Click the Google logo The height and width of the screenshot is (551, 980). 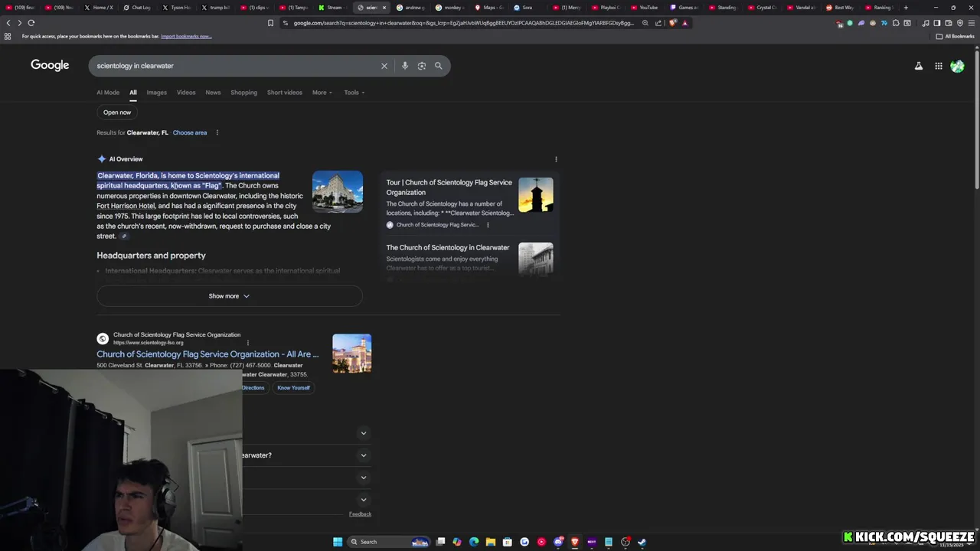50,66
